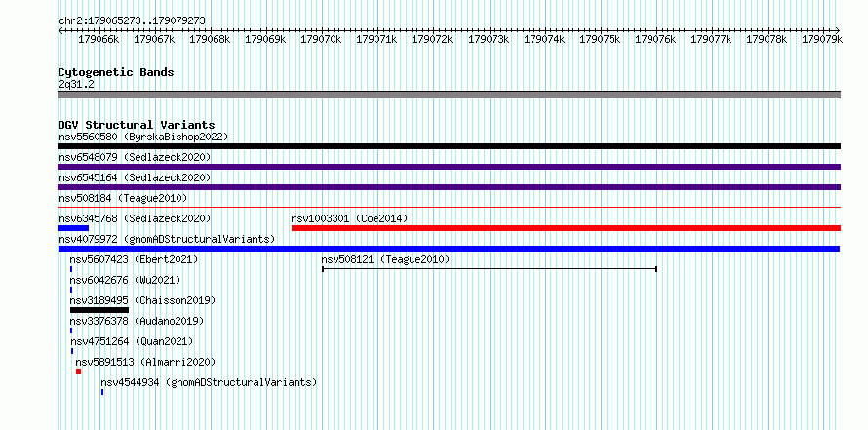Select the gray 2q31.2 cytogenetic band bar

(x=449, y=95)
